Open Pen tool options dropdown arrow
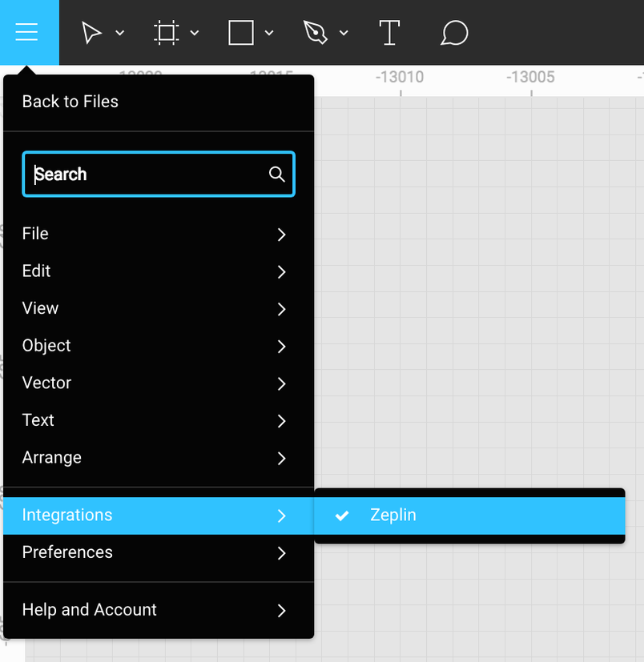644x662 pixels. click(x=344, y=33)
